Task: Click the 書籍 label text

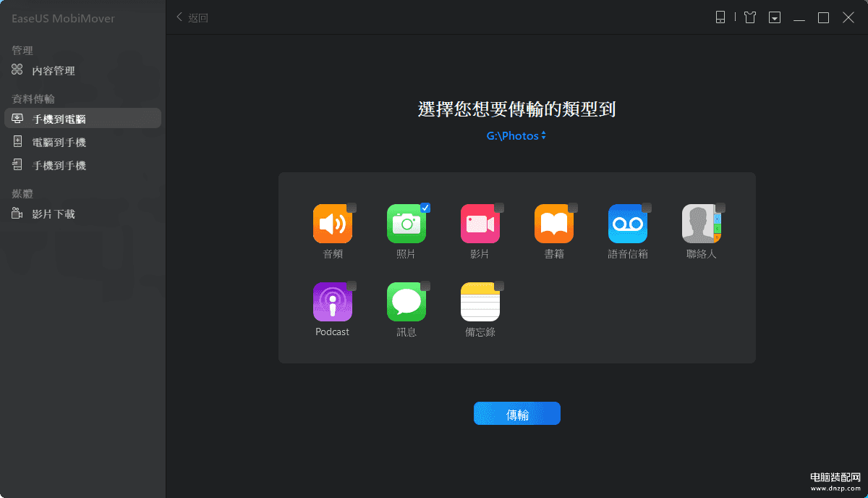Action: pos(554,254)
